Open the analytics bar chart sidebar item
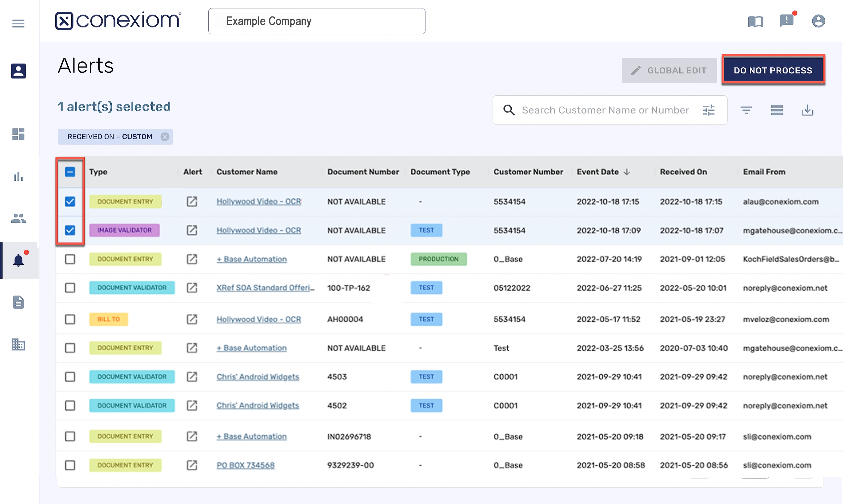 point(18,176)
